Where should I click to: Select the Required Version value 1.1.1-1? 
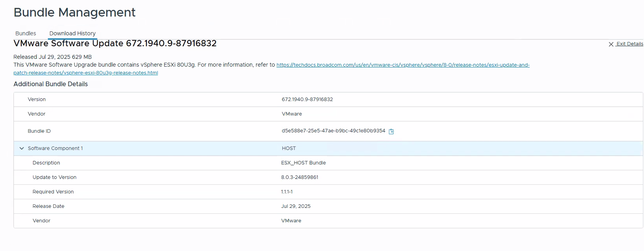click(x=287, y=192)
